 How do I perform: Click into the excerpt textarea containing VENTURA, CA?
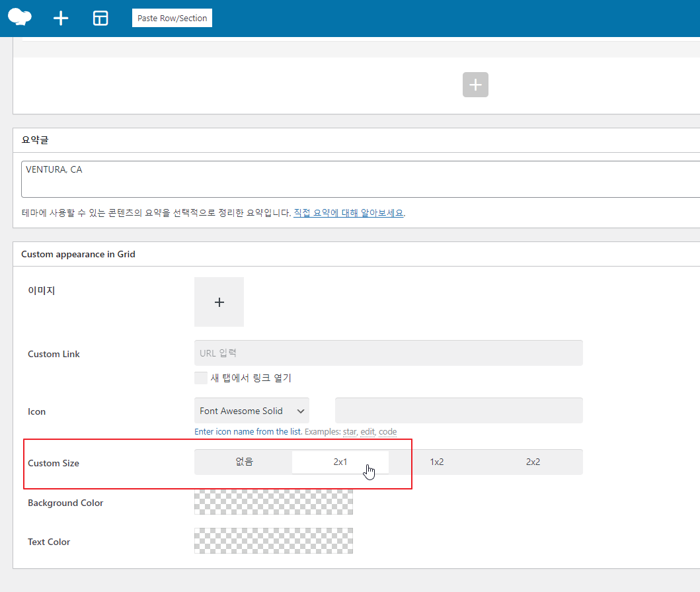(x=360, y=179)
